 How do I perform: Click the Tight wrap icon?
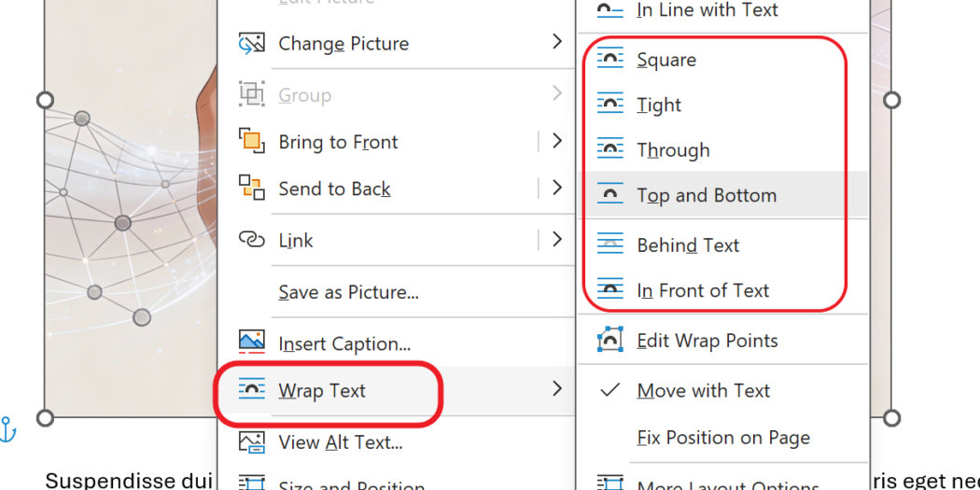(609, 105)
